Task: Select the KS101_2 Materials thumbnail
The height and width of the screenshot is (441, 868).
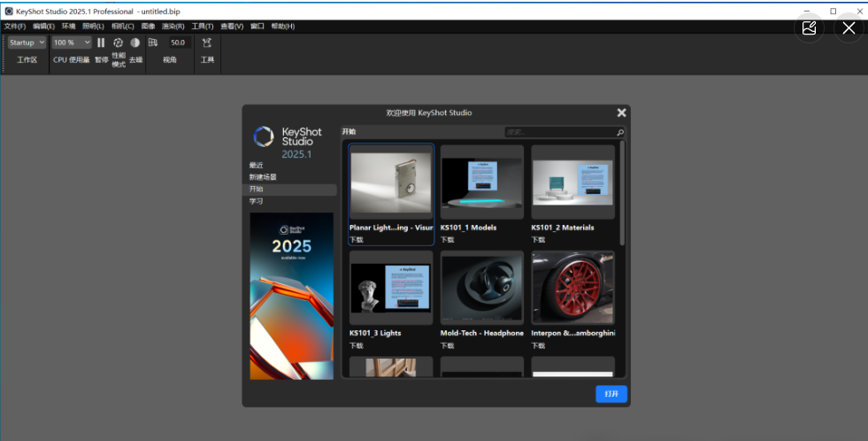Action: click(x=573, y=182)
